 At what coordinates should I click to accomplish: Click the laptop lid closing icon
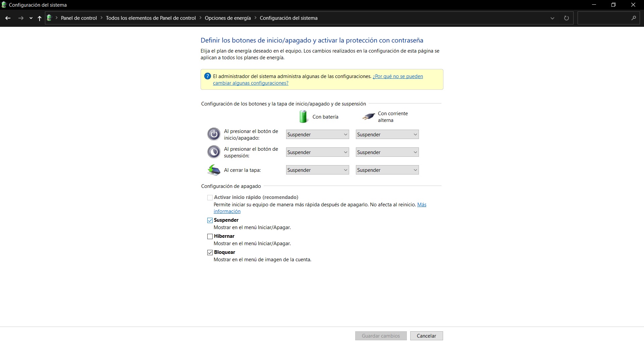[214, 170]
